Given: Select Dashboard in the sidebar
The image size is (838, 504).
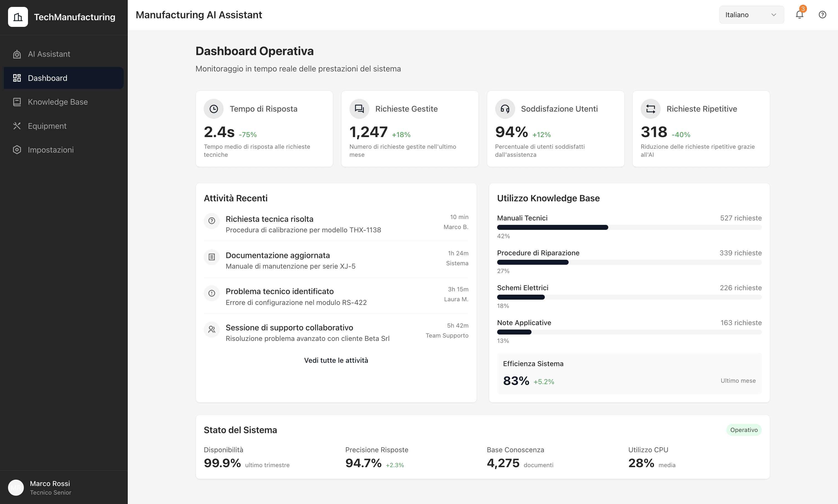Looking at the screenshot, I should (63, 78).
